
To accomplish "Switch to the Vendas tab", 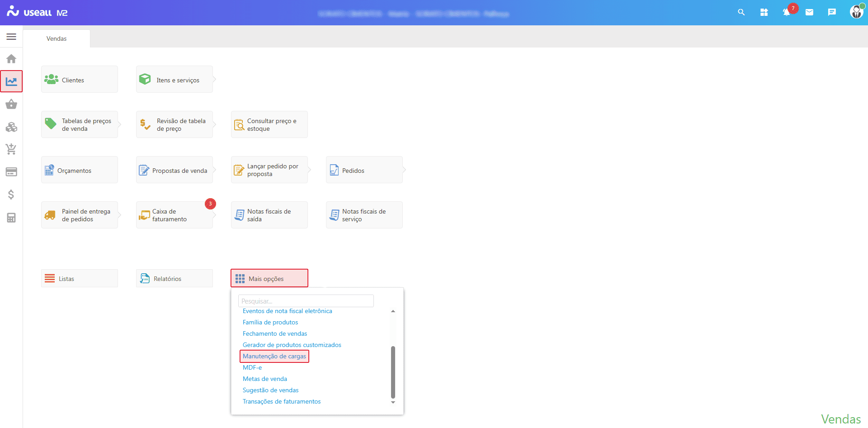I will click(57, 38).
